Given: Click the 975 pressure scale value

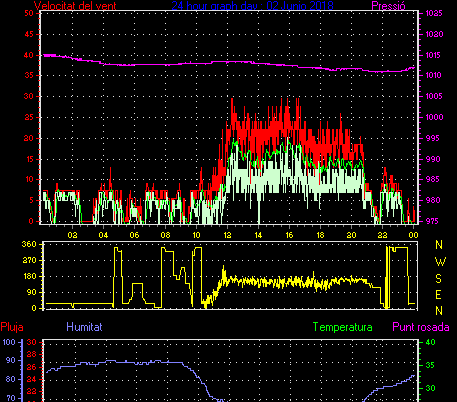Looking at the screenshot, I should point(432,221).
